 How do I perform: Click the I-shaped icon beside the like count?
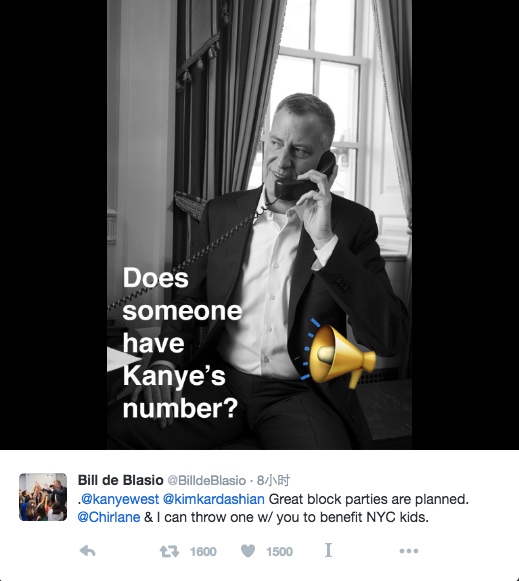[328, 550]
